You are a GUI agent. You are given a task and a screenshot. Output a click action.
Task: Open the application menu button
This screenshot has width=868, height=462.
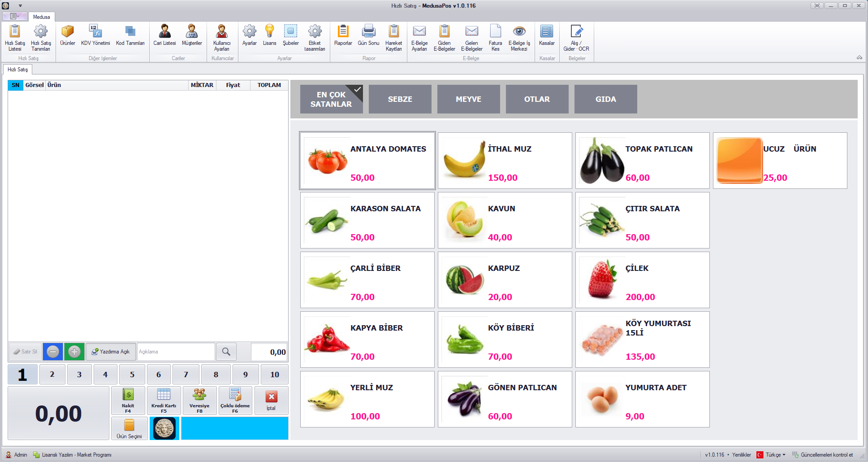click(x=14, y=16)
